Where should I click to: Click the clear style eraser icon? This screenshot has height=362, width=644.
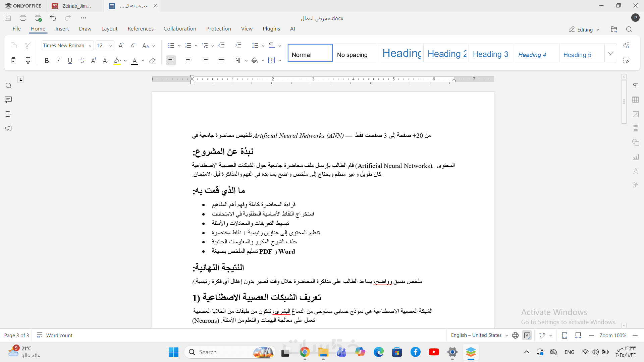pyautogui.click(x=152, y=61)
